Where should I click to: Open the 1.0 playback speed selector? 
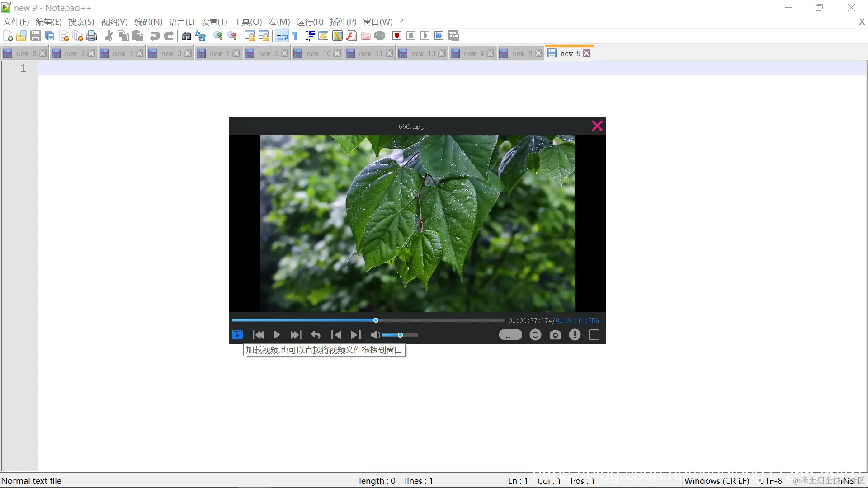[510, 335]
